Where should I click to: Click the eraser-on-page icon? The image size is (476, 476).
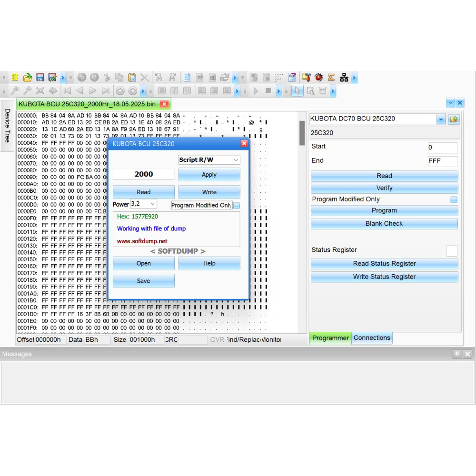292,78
